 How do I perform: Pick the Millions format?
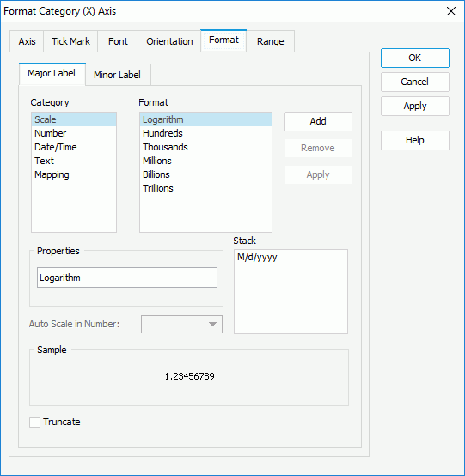[x=205, y=161]
